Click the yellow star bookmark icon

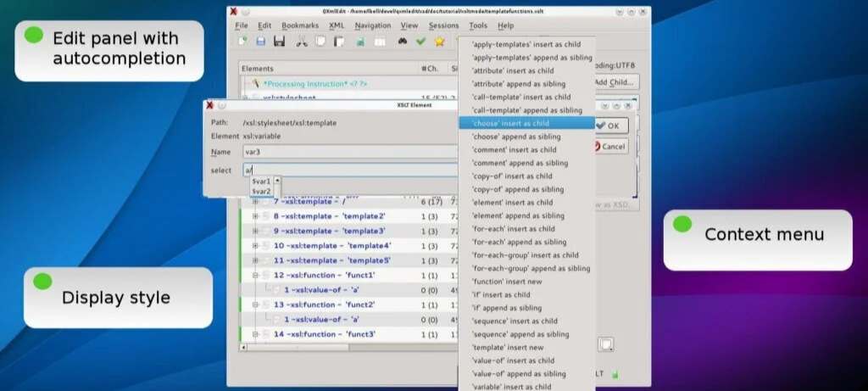439,42
